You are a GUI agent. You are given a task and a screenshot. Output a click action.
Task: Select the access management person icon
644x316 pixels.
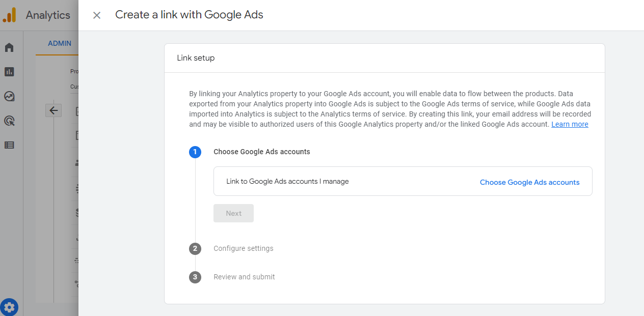(x=76, y=163)
